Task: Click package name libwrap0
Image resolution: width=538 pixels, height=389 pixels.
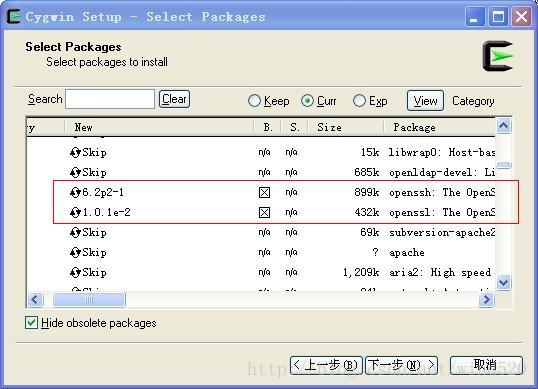Action: click(x=412, y=152)
